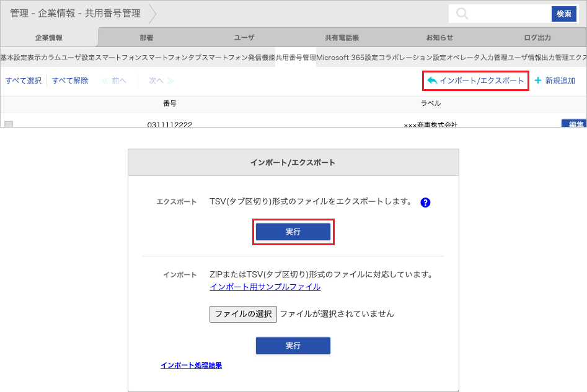The image size is (587, 392).
Task: Click the ファイルが選択されていません text
Action: point(337,314)
